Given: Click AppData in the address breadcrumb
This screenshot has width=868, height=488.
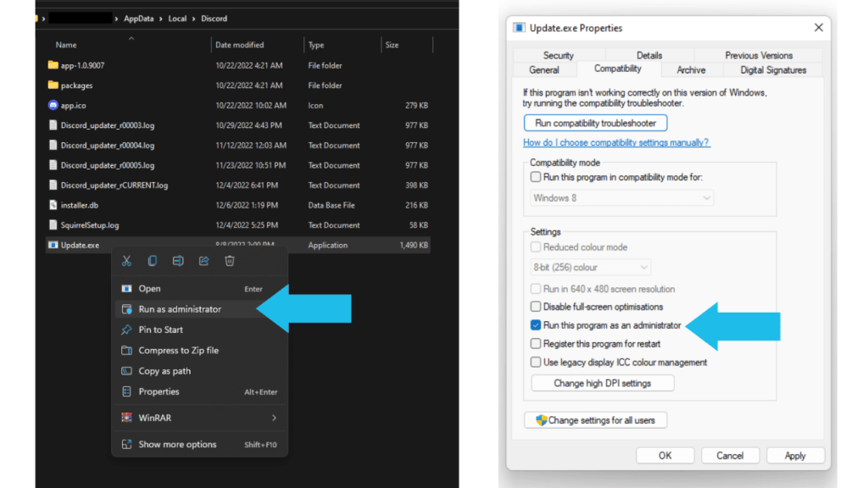Looking at the screenshot, I should (x=138, y=19).
